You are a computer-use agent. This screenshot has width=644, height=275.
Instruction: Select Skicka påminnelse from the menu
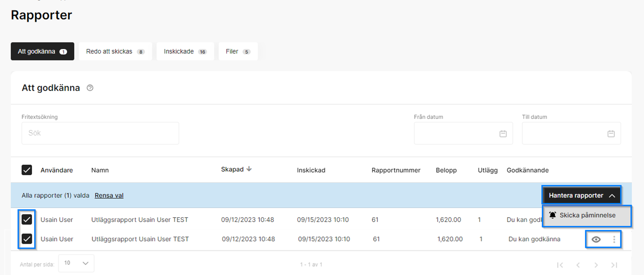point(587,215)
